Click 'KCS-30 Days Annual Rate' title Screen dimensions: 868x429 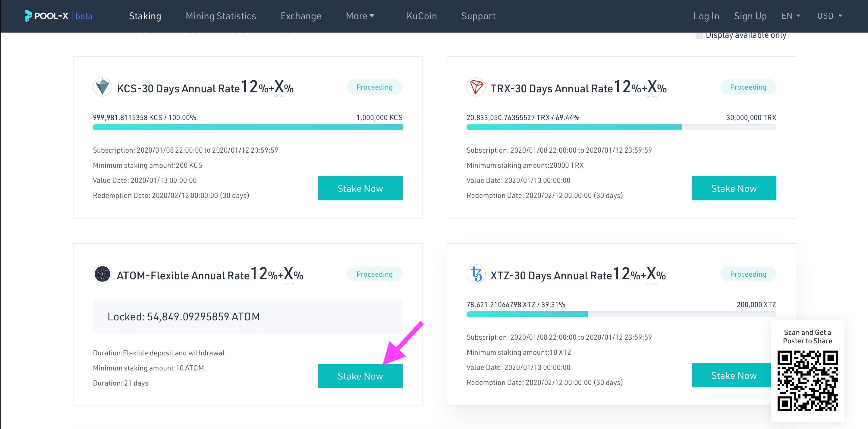click(178, 89)
